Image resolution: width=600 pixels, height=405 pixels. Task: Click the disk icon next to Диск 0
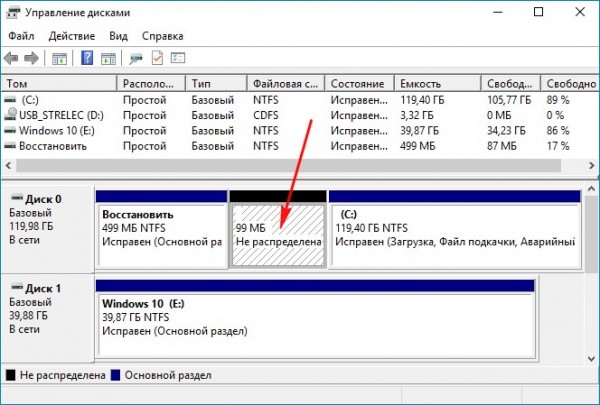pyautogui.click(x=17, y=198)
